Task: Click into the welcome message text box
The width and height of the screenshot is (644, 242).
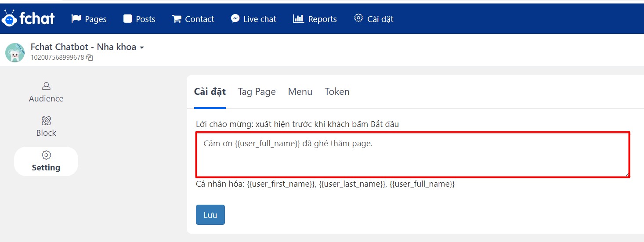Action: (x=412, y=155)
